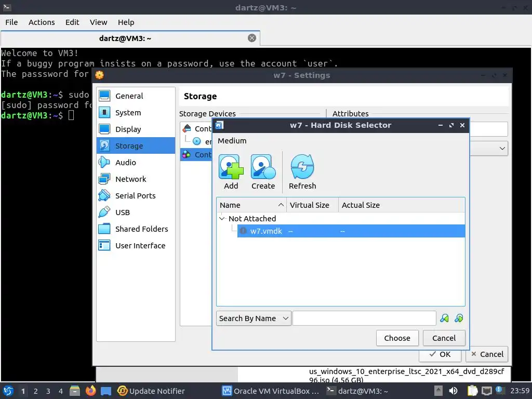Click the clipboard manager tray icon

coord(472,391)
